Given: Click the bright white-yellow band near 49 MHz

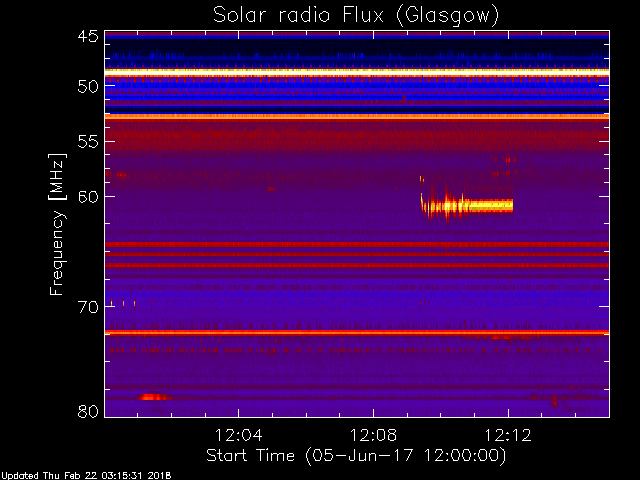Looking at the screenshot, I should point(357,71).
